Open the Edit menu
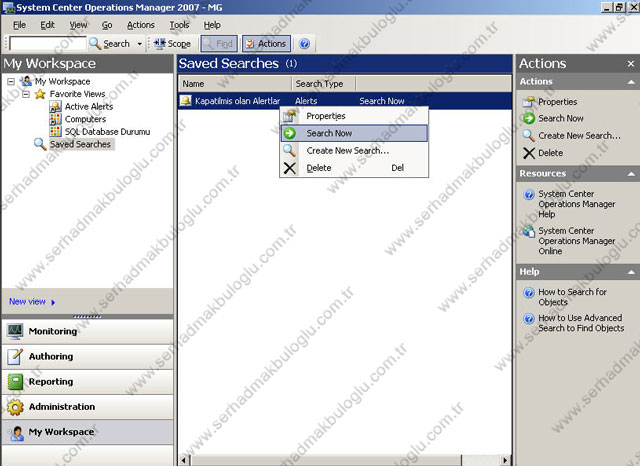 (47, 25)
